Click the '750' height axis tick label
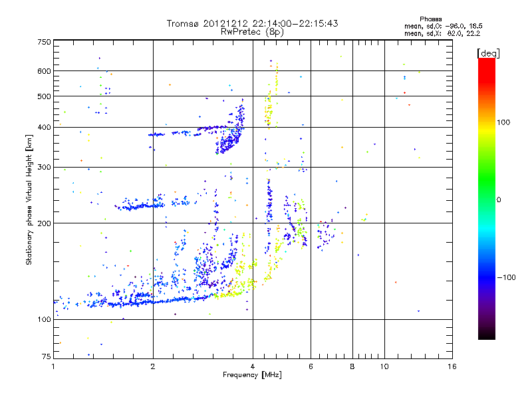Image resolution: width=532 pixels, height=399 pixels. [44, 42]
